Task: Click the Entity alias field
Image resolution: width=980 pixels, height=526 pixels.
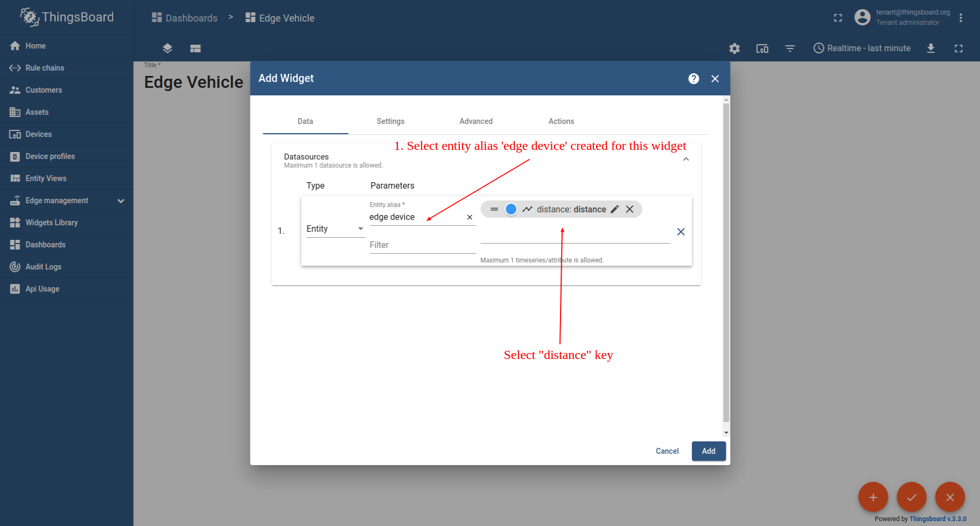Action: (x=415, y=217)
